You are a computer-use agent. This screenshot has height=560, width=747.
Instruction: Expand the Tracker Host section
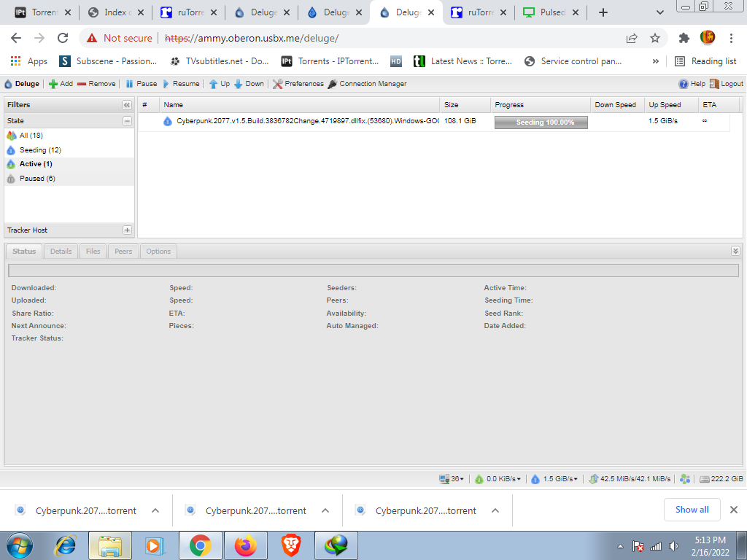coord(127,230)
